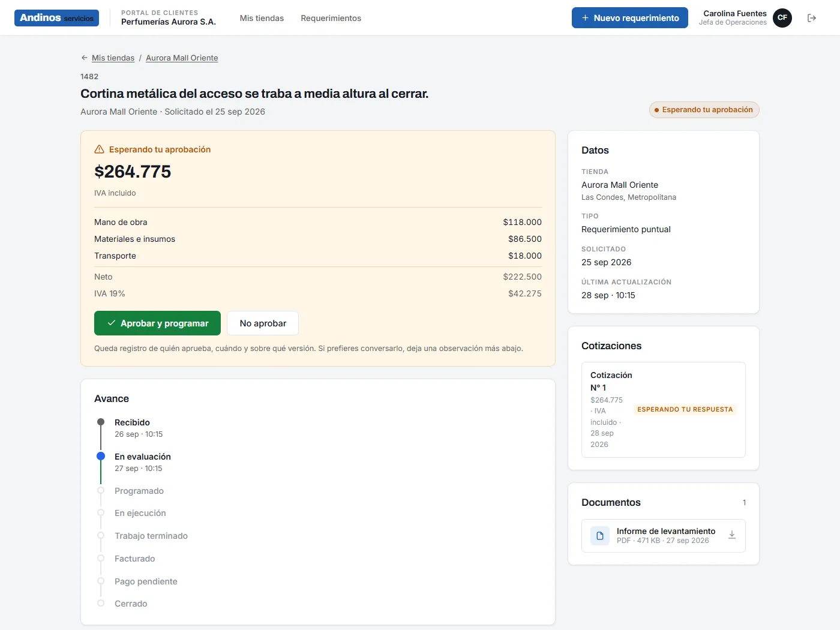Click Aprobar y programar

pos(157,323)
